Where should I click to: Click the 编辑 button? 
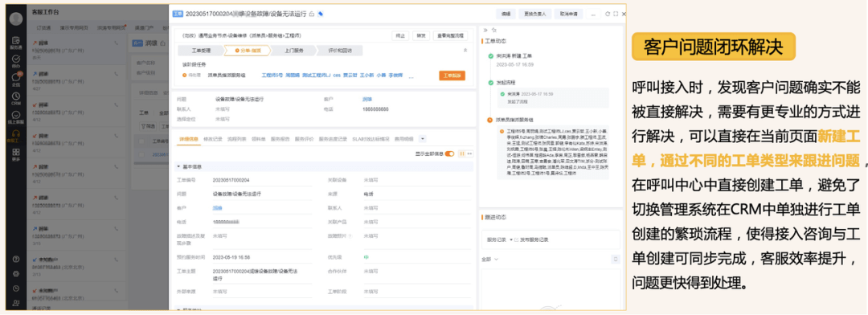tap(506, 14)
